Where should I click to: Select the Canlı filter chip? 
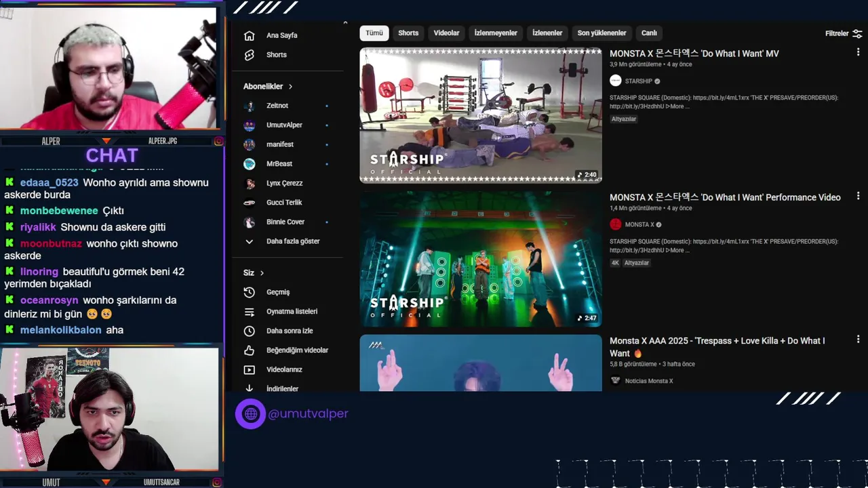(x=649, y=33)
